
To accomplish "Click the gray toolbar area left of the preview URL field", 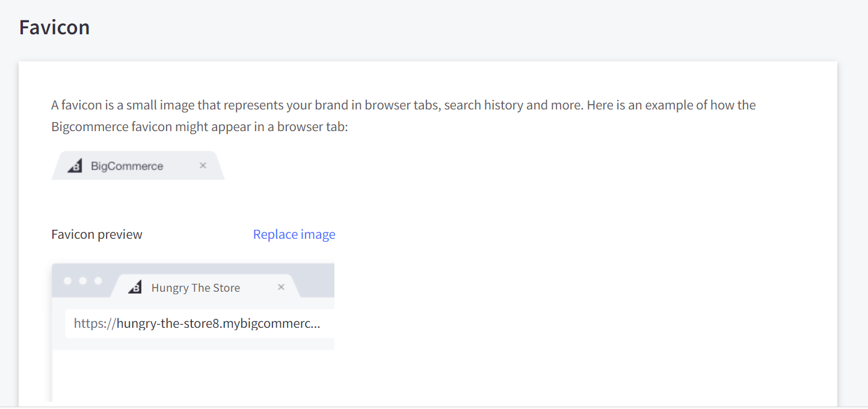I will (x=58, y=325).
